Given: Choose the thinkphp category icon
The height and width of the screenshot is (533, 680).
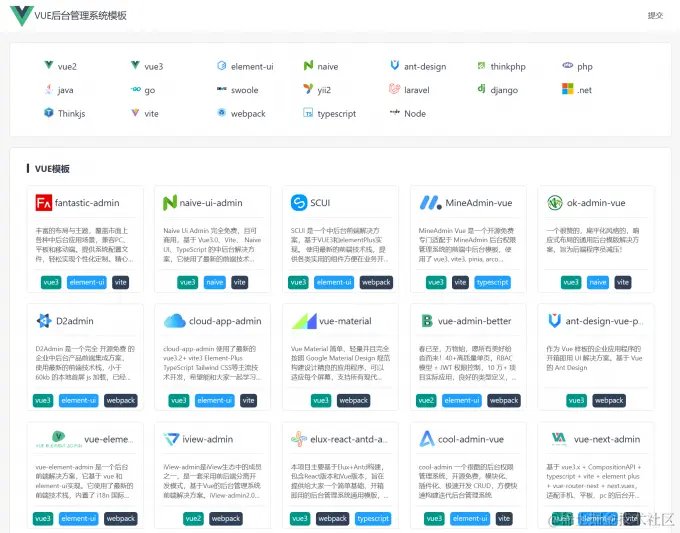Looking at the screenshot, I should tap(481, 65).
